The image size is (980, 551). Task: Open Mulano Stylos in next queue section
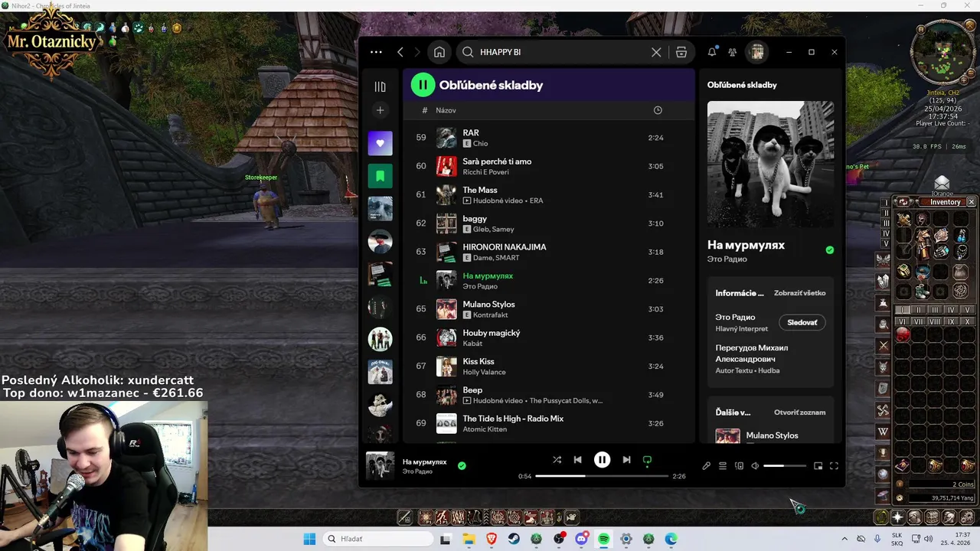coord(772,435)
